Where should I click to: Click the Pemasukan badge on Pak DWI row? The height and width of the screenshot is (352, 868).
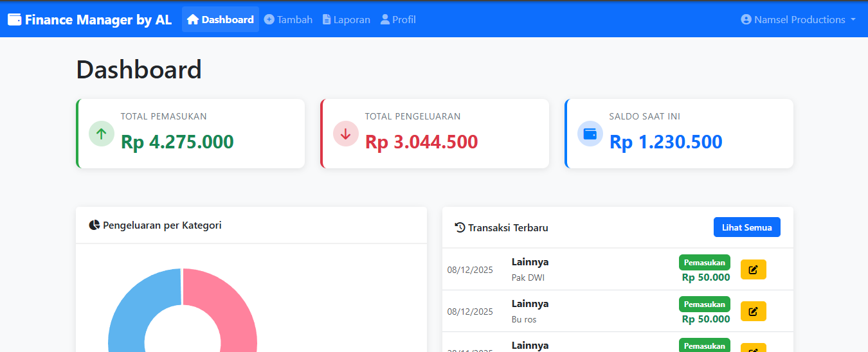point(704,262)
